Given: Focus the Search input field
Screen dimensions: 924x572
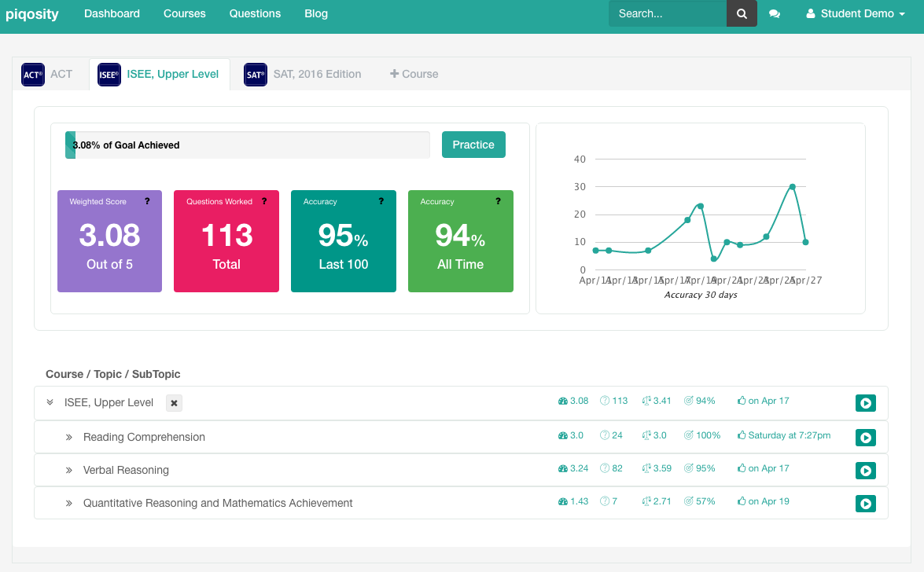Looking at the screenshot, I should [x=668, y=13].
